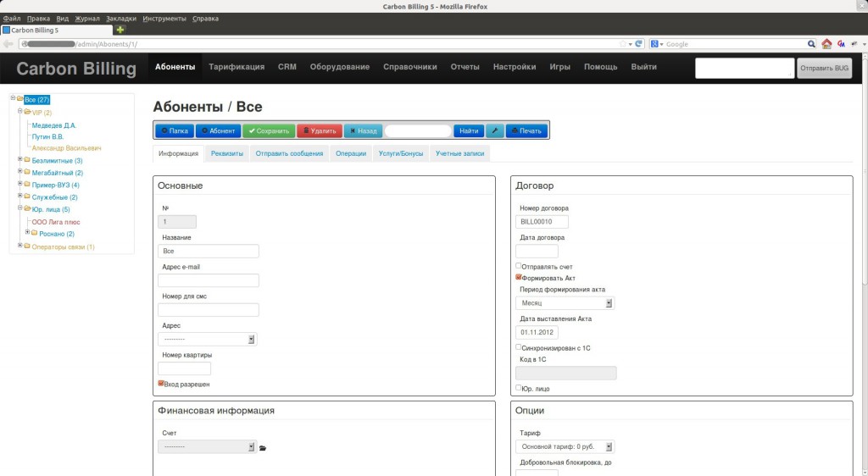This screenshot has width=868, height=476.
Task: Open the Период формирования акта dropdown
Action: coord(565,303)
